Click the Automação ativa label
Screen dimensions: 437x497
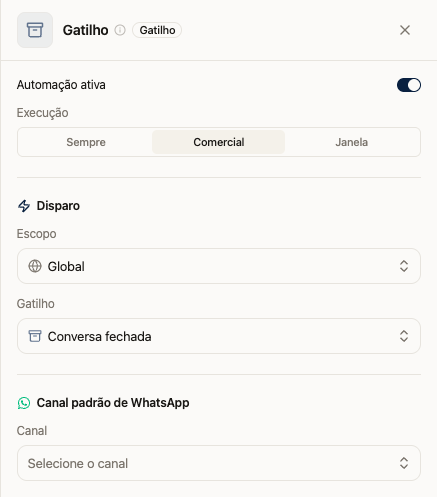tap(61, 85)
